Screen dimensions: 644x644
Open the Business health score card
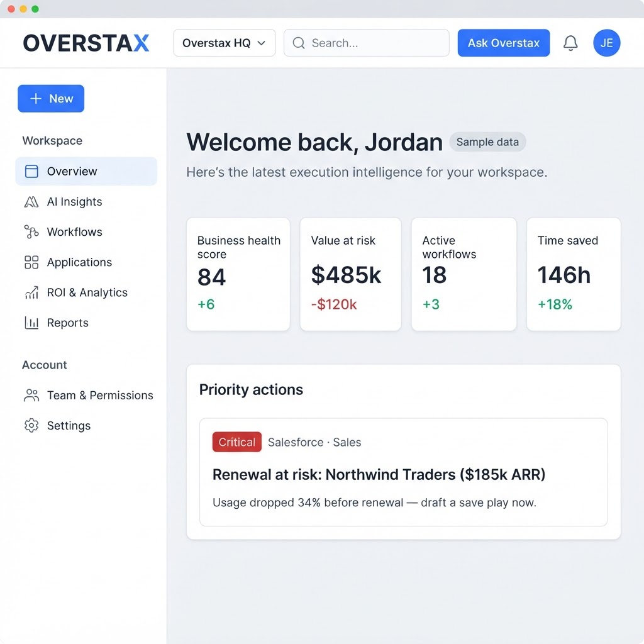(x=238, y=274)
